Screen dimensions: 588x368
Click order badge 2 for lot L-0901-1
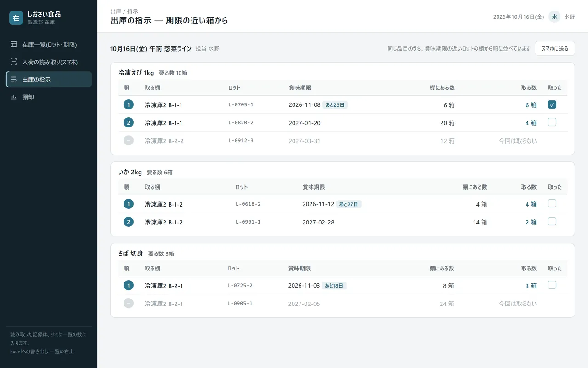tap(129, 222)
